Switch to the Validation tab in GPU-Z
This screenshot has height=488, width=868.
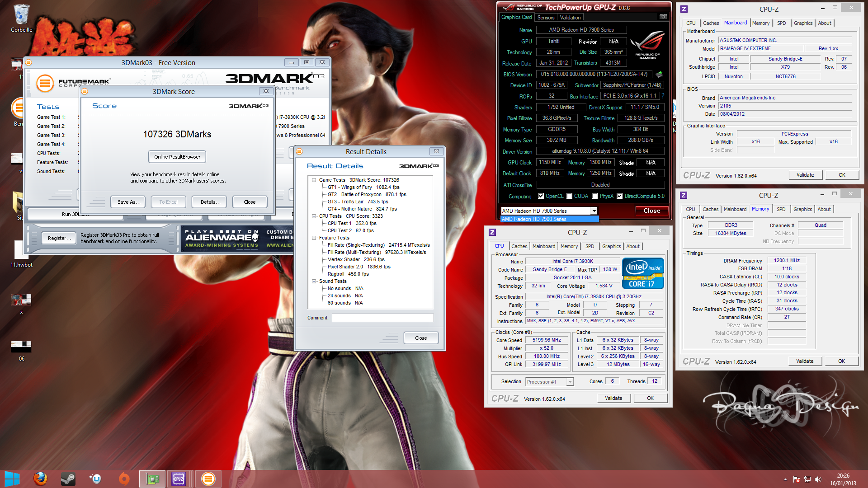coord(570,18)
